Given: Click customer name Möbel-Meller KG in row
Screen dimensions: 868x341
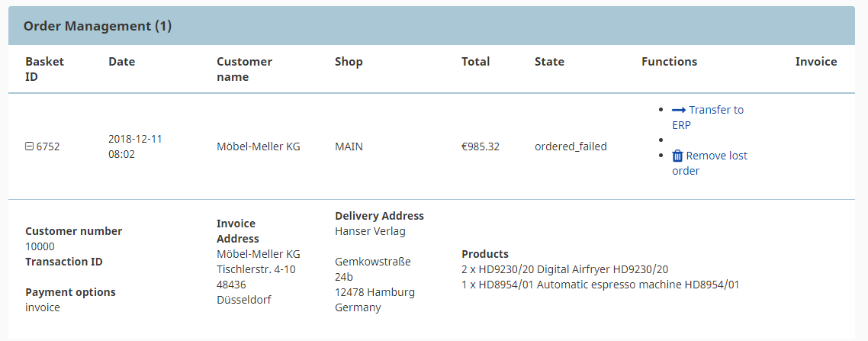Looking at the screenshot, I should pos(259,146).
